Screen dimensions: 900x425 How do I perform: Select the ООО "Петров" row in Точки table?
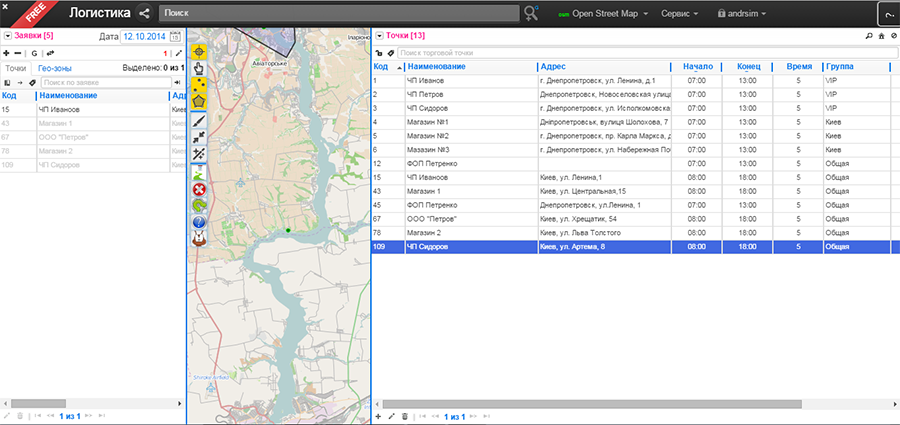635,219
